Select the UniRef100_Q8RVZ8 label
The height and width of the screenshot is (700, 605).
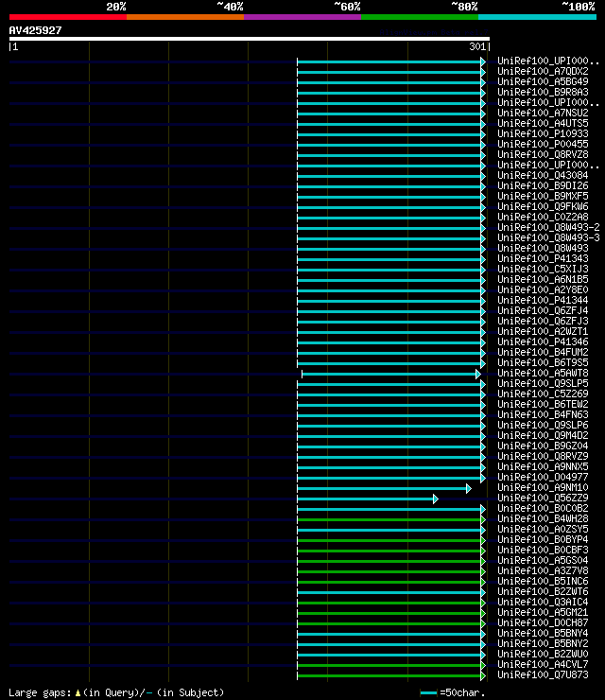coord(543,154)
